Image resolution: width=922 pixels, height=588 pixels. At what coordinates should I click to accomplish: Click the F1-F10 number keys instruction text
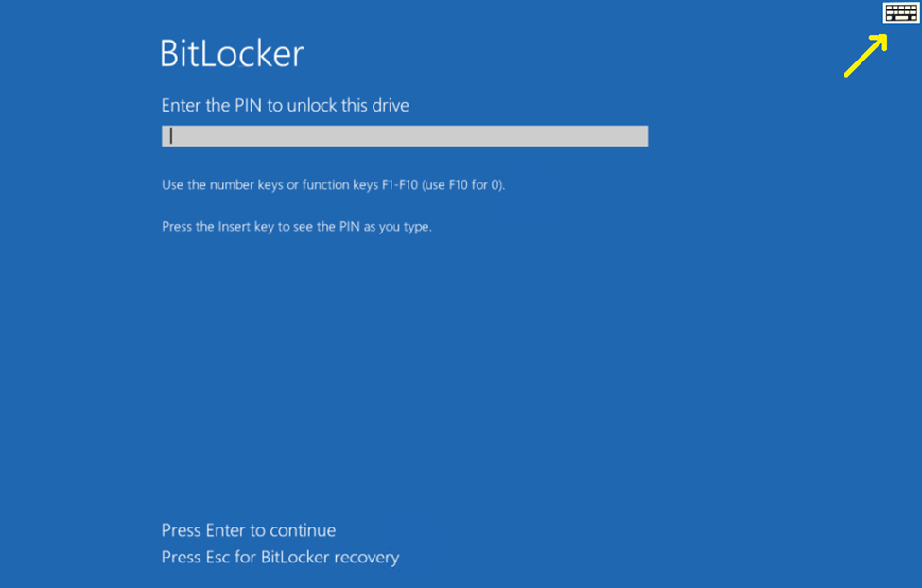[334, 184]
